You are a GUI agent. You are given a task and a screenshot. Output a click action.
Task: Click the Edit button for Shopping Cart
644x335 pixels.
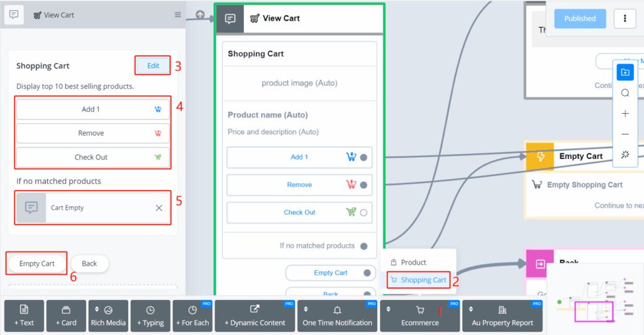(x=153, y=66)
